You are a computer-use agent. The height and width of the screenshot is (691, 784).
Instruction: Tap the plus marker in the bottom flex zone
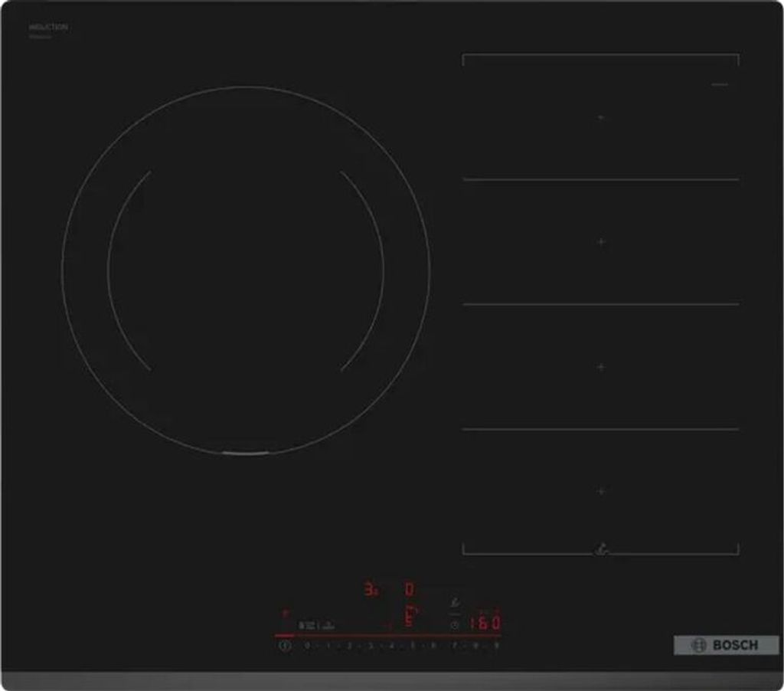click(x=601, y=491)
